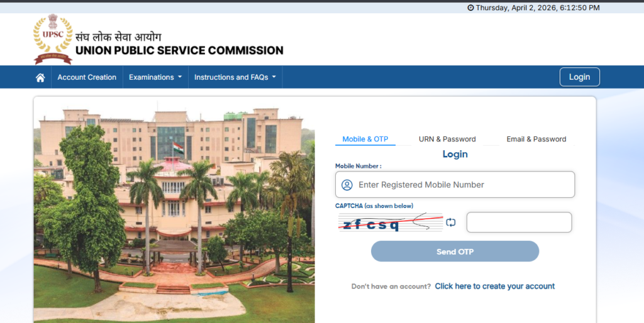Open Account Creation menu item

coord(87,77)
